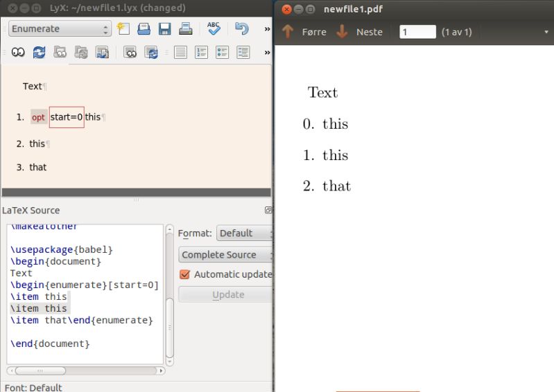
Task: Click the highlighted second '\item this' line
Action: coord(39,308)
